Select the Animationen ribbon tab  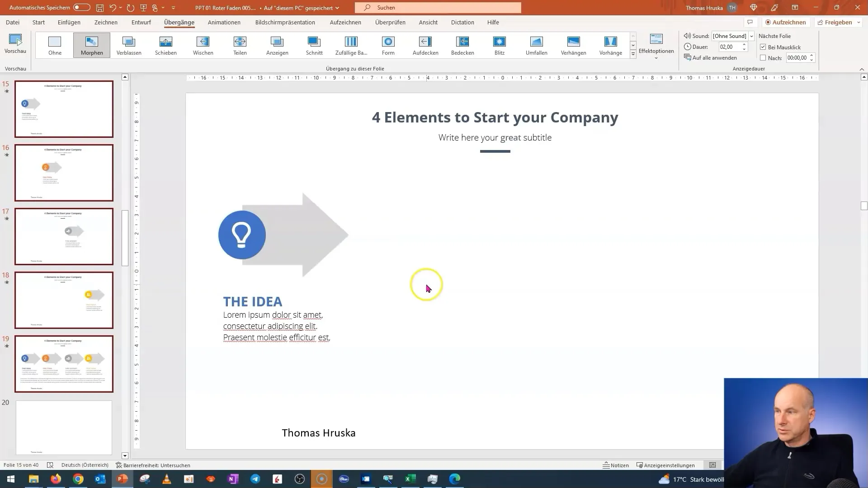(x=225, y=22)
